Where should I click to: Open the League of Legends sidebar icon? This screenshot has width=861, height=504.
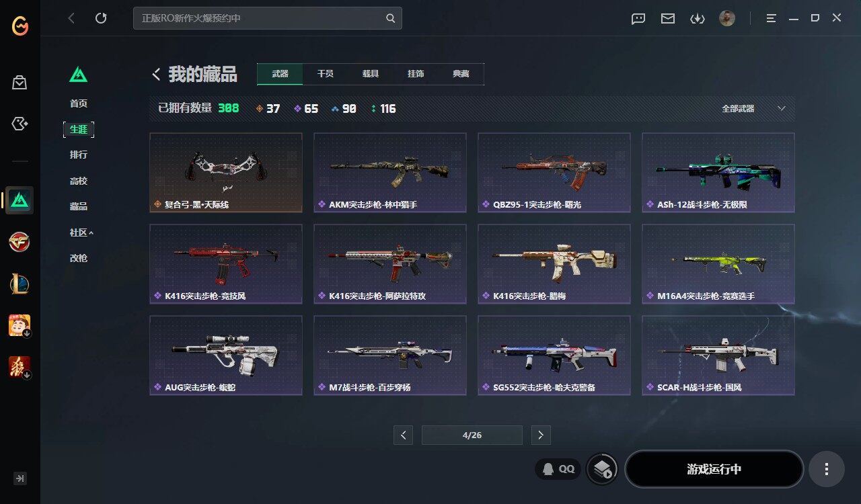pyautogui.click(x=20, y=284)
